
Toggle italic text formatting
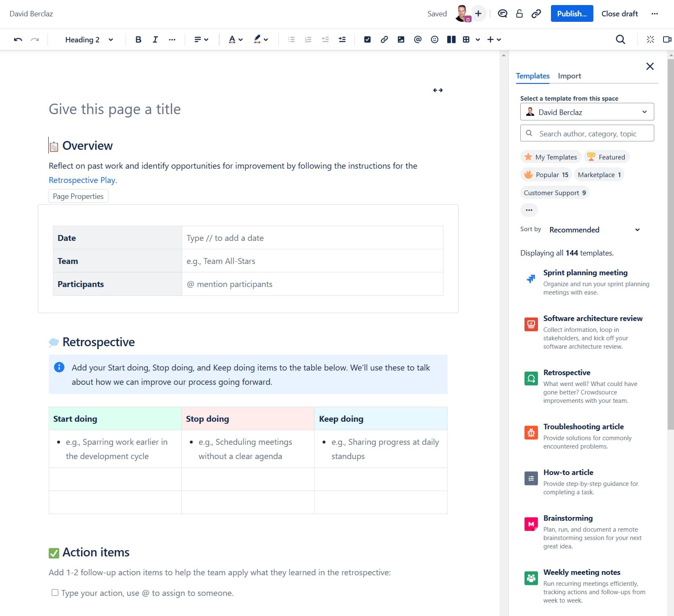(x=155, y=39)
